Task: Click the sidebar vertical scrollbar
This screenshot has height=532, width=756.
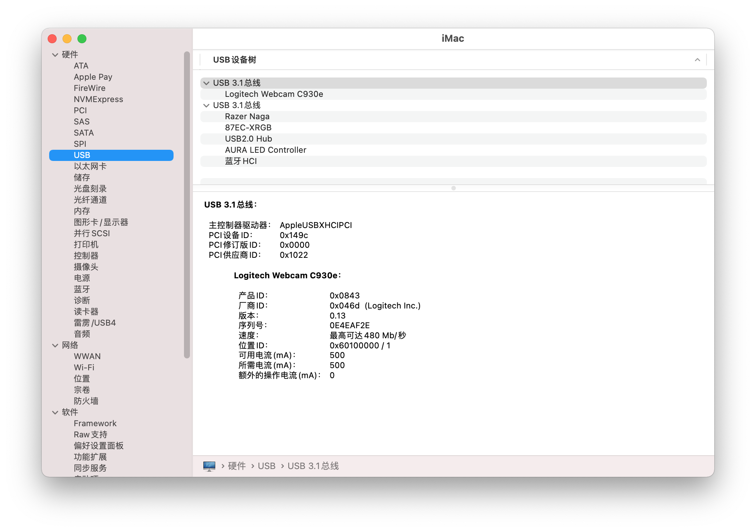Action: (187, 205)
